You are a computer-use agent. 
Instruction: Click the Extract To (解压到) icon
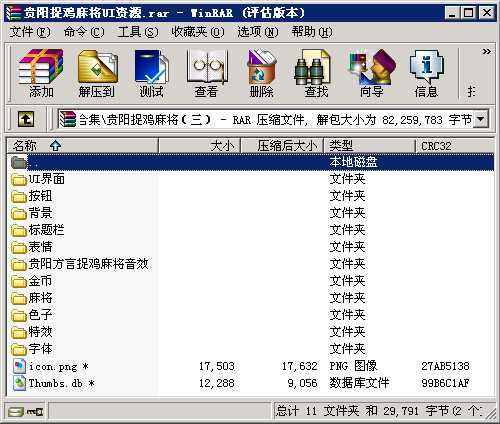[97, 73]
